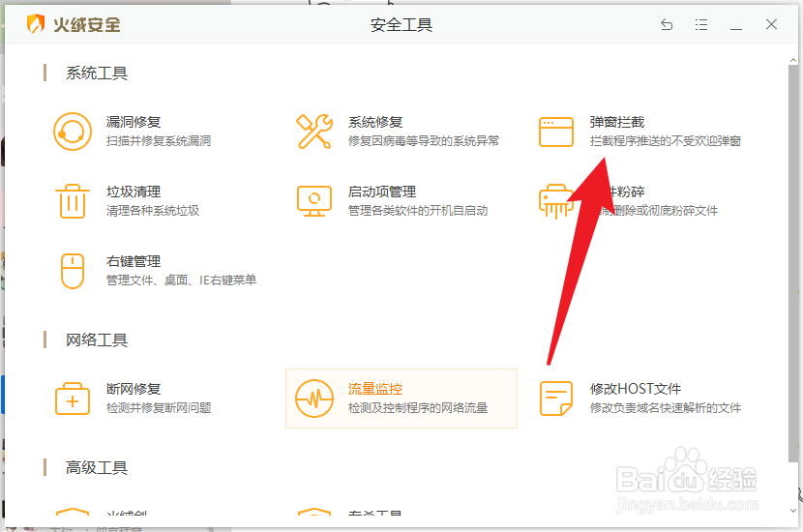Viewport: 803px width, 532px height.
Task: Click the 弹窗拦截 popup window icon
Action: point(555,132)
